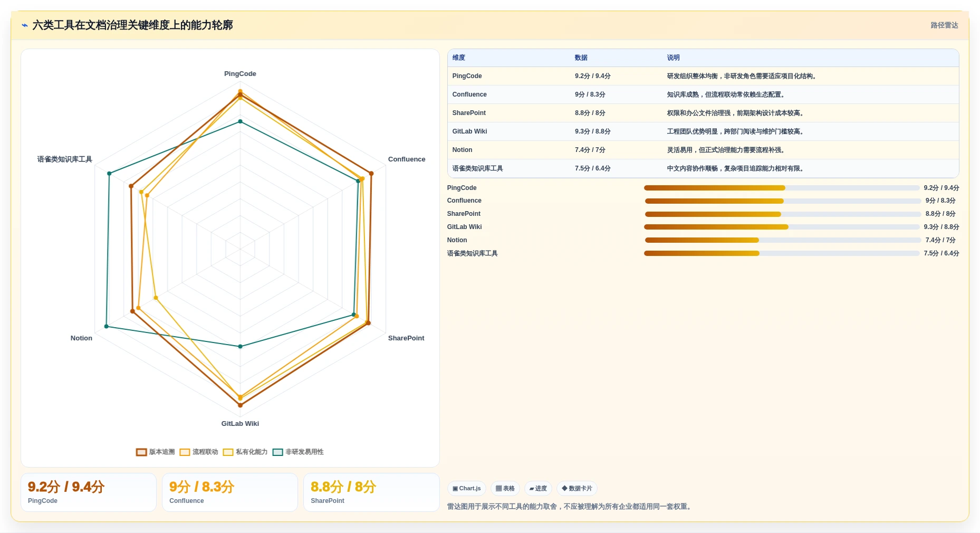
Task: Click the 表格 tag chip
Action: tap(505, 489)
